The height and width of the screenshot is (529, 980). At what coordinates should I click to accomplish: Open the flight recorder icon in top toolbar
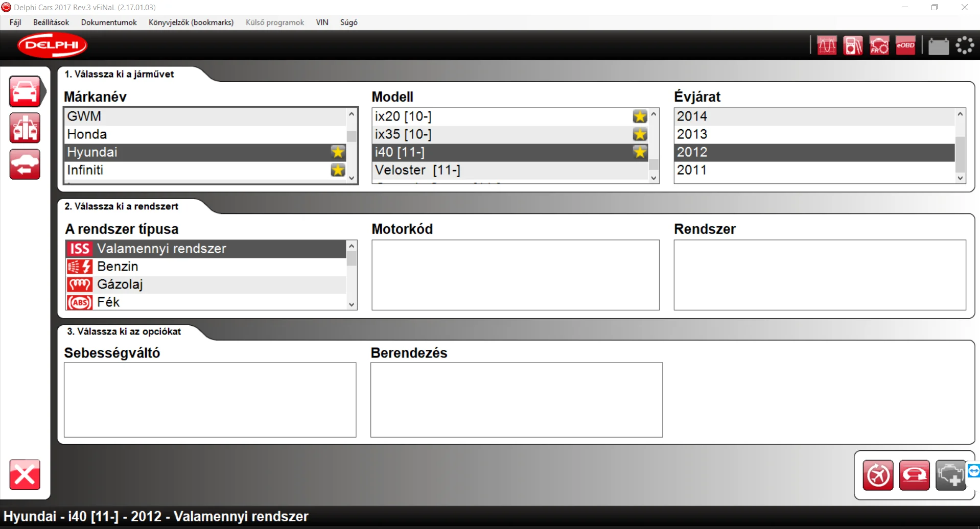pos(879,45)
